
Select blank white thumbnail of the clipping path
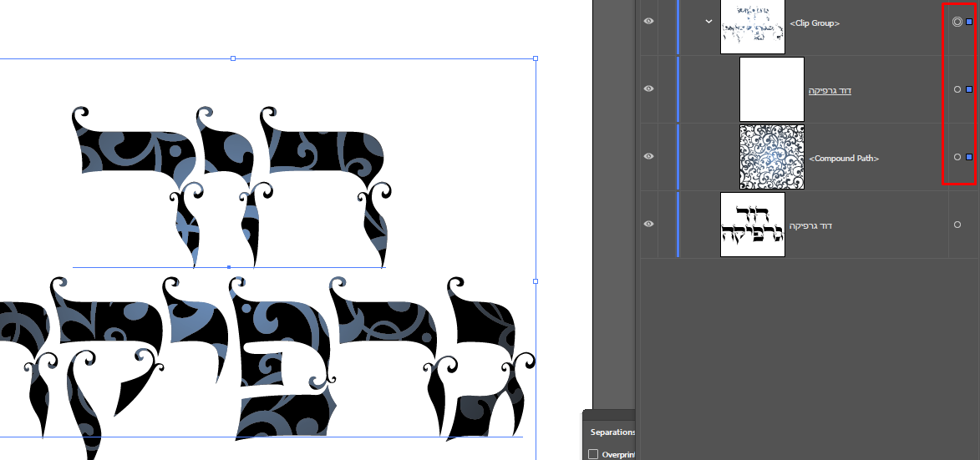tap(772, 89)
